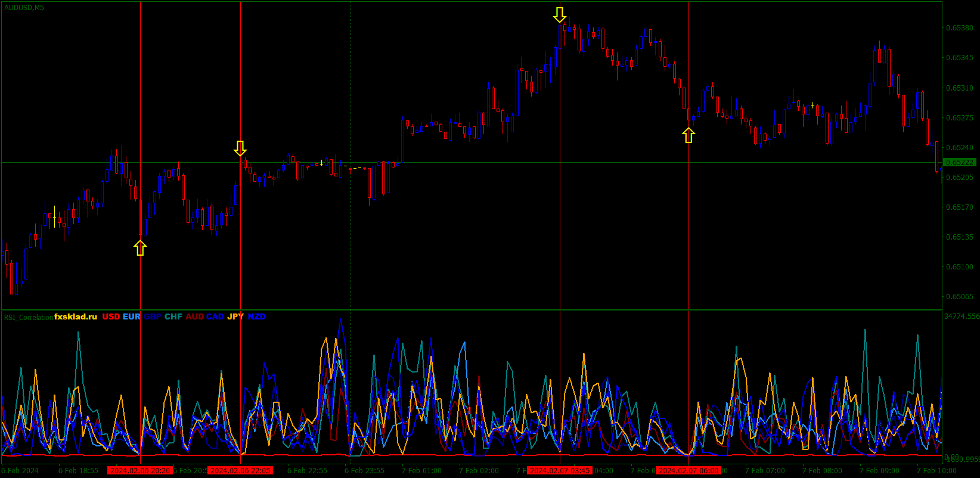Click the 0.65205 price scale value
The width and height of the screenshot is (980, 478).
960,177
